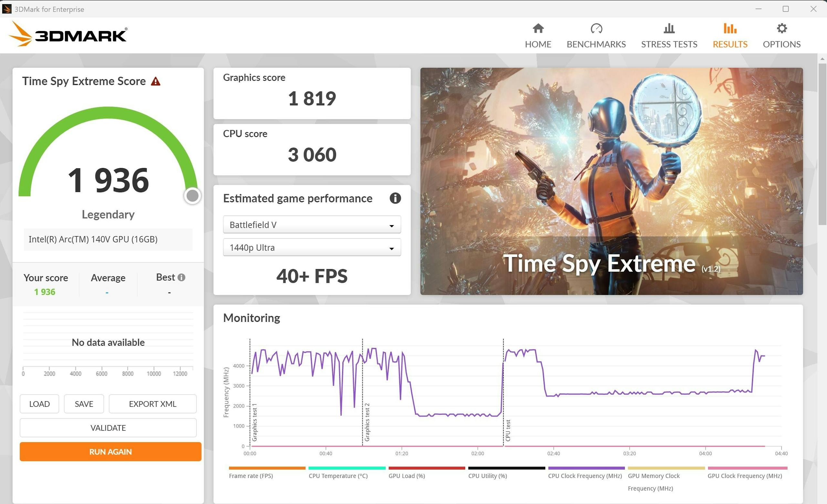Click the VALIDATE button

pos(108,428)
